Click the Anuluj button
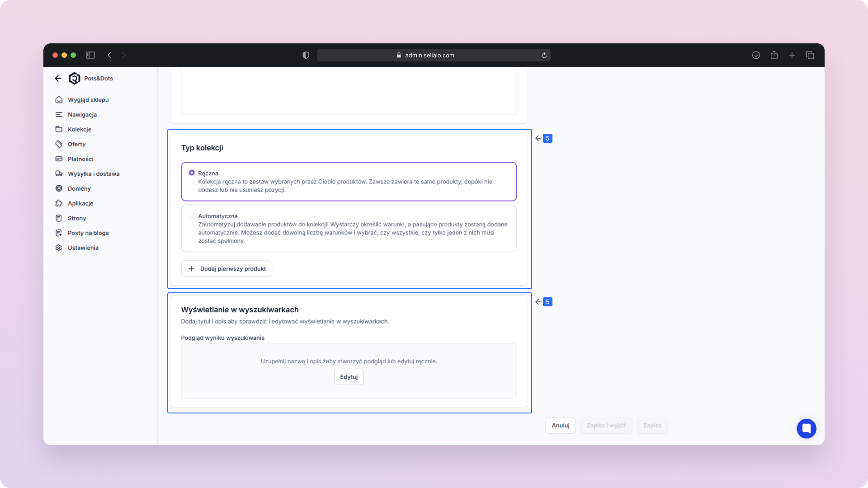The width and height of the screenshot is (868, 488). point(561,425)
